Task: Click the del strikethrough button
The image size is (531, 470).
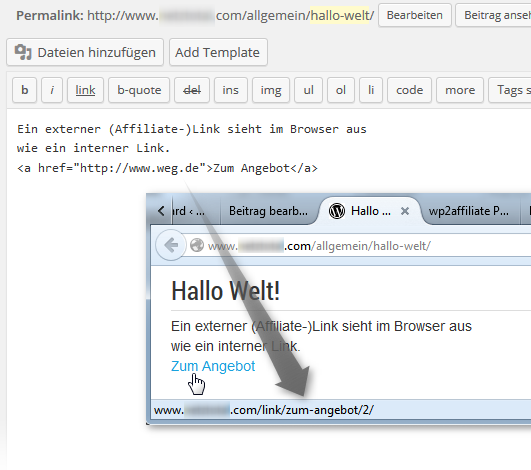Action: click(192, 90)
